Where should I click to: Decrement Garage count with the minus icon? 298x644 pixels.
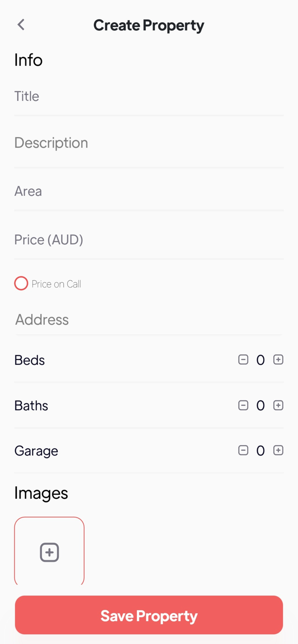coord(243,450)
